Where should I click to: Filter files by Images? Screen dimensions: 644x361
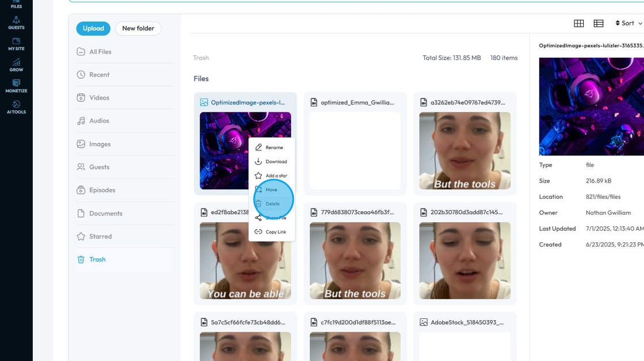pyautogui.click(x=125, y=144)
